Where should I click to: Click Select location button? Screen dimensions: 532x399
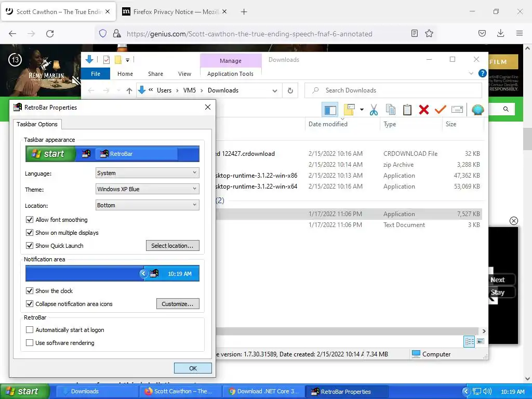172,246
